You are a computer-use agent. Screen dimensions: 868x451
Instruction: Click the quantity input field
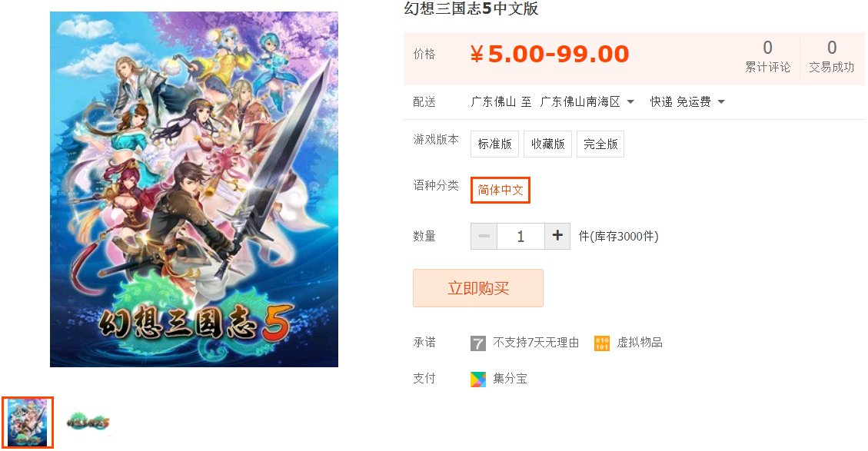[x=520, y=237]
